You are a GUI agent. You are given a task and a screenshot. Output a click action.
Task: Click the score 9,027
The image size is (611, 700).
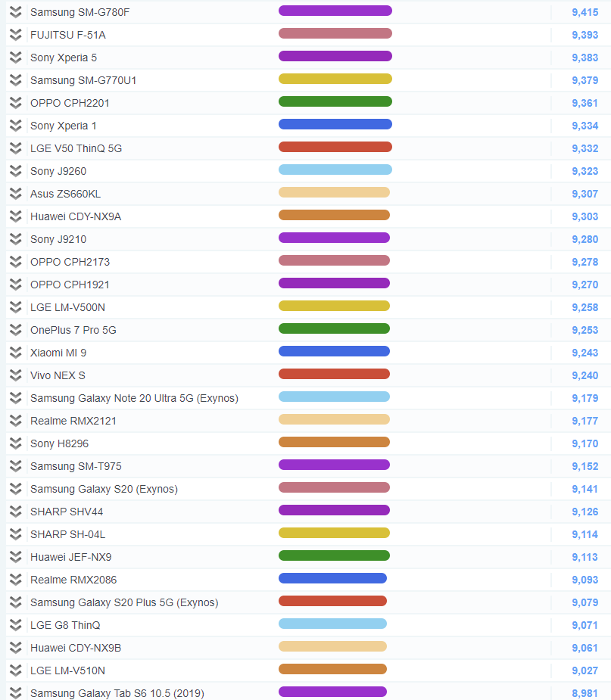pyautogui.click(x=585, y=670)
